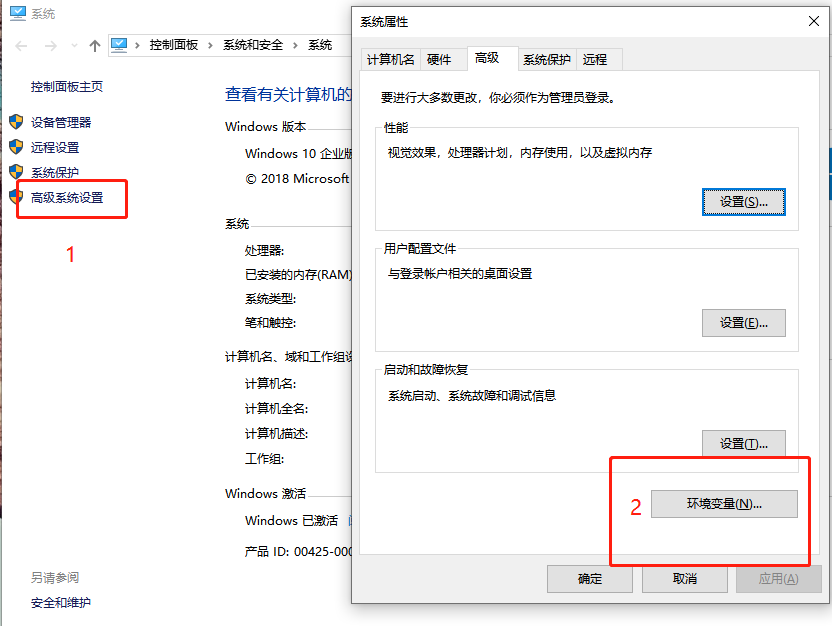
Task: Click 已安装的内存(RAM) label
Action: click(x=298, y=275)
